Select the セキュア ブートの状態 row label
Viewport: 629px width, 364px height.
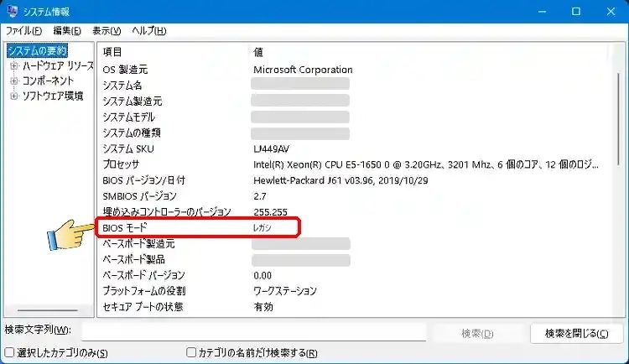tap(143, 307)
